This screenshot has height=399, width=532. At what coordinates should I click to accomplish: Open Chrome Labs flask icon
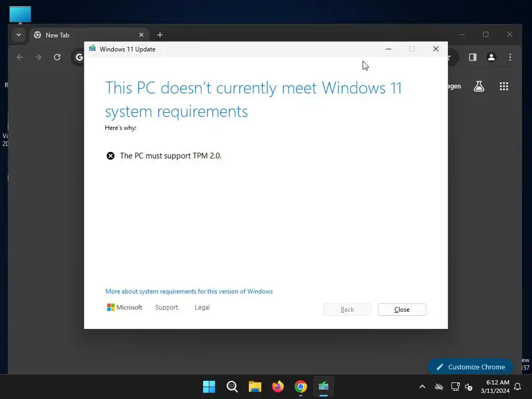(x=479, y=86)
